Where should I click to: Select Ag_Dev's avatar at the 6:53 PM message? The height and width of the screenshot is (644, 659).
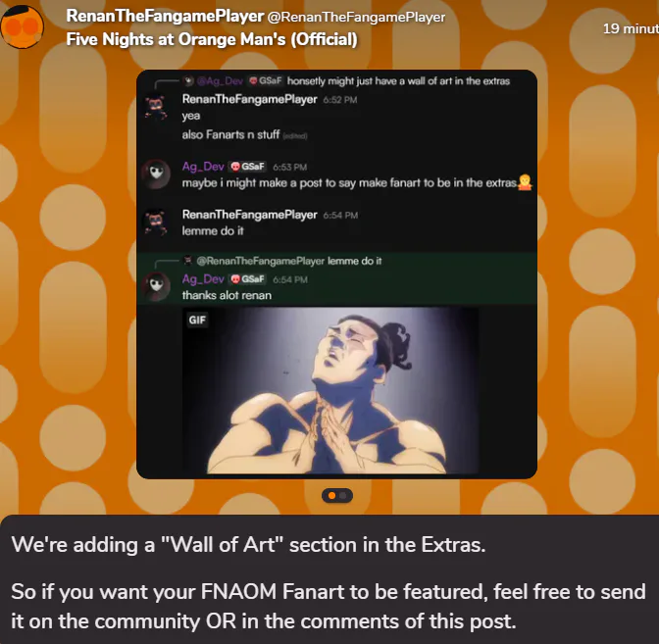(x=156, y=173)
